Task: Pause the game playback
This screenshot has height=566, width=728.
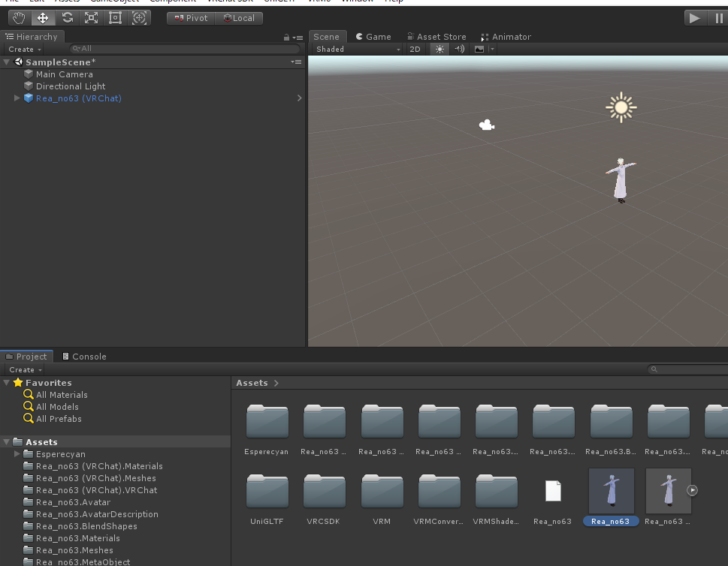Action: pos(717,18)
